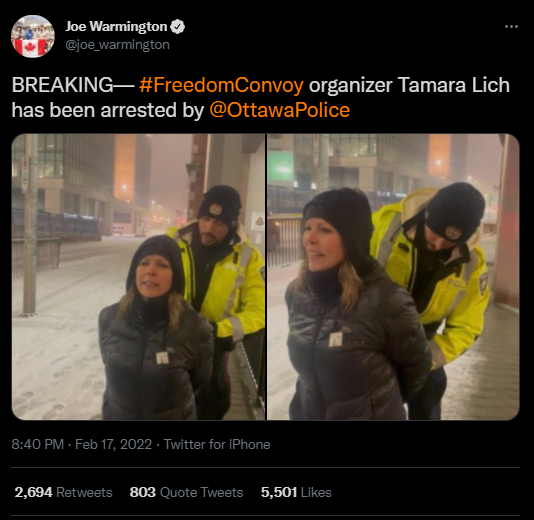
Task: View the 2,694 Retweets list
Action: (x=63, y=492)
